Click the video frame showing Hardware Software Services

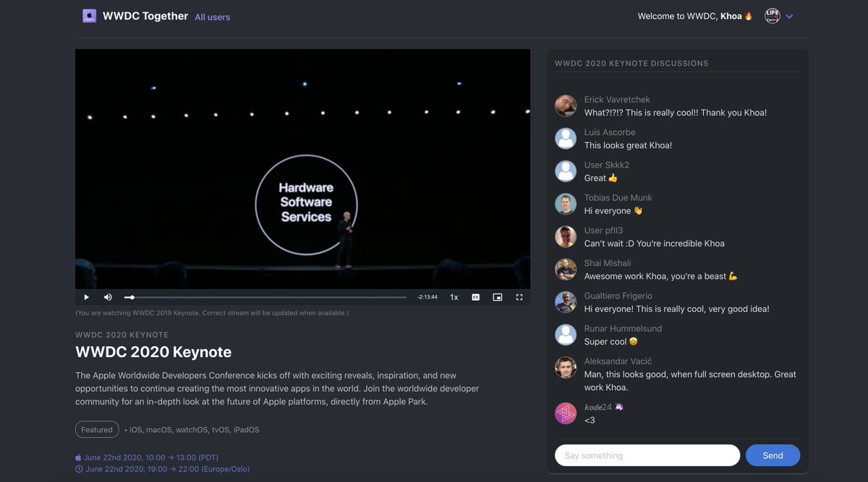coord(302,169)
